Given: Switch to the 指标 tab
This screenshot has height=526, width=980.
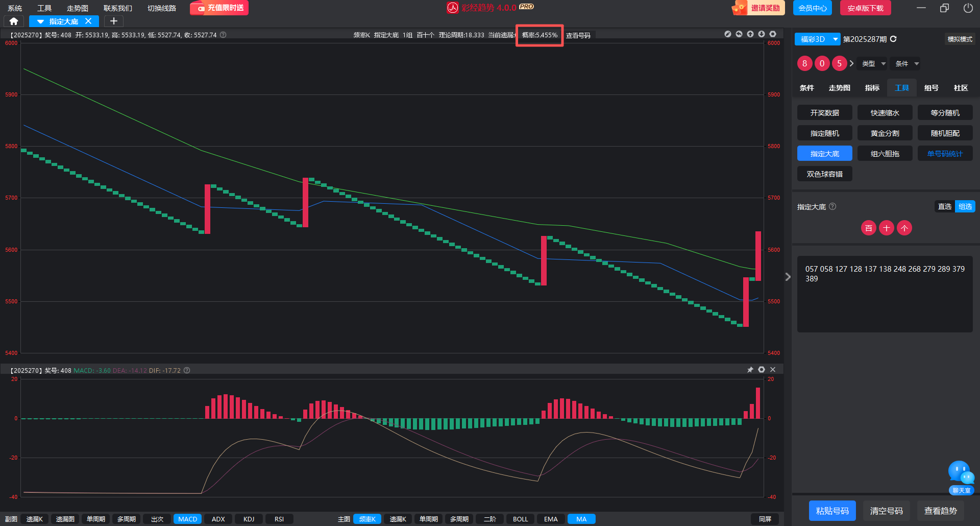Looking at the screenshot, I should 872,88.
